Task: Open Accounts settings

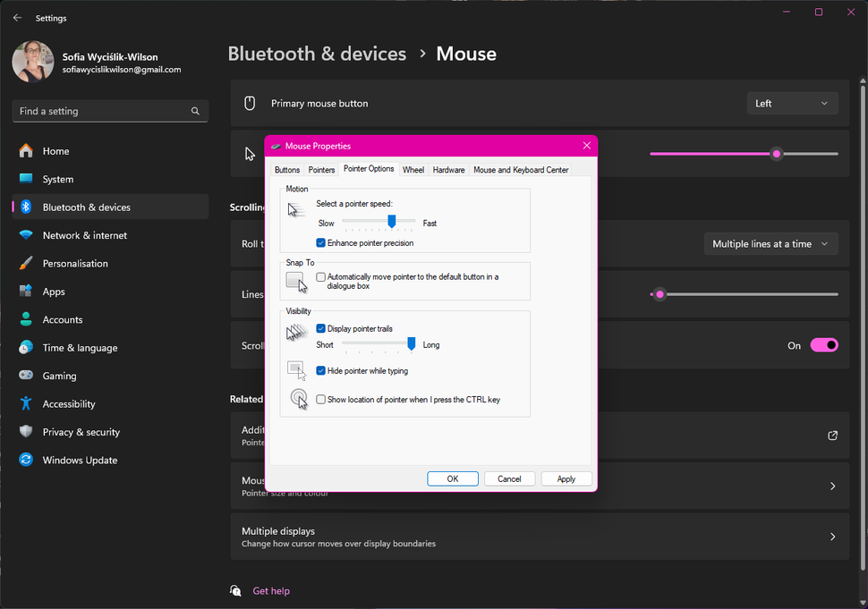Action: pos(63,319)
